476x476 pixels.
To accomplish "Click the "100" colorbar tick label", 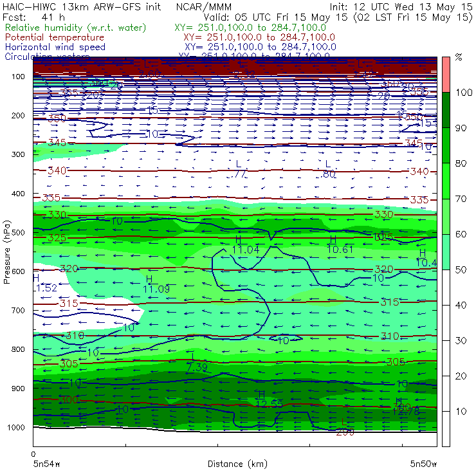I will [x=464, y=92].
